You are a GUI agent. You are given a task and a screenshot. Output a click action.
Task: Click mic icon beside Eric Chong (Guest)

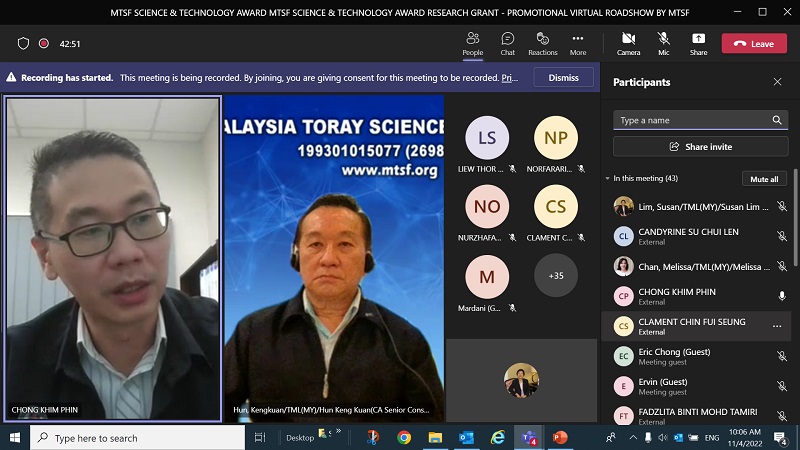(x=781, y=356)
